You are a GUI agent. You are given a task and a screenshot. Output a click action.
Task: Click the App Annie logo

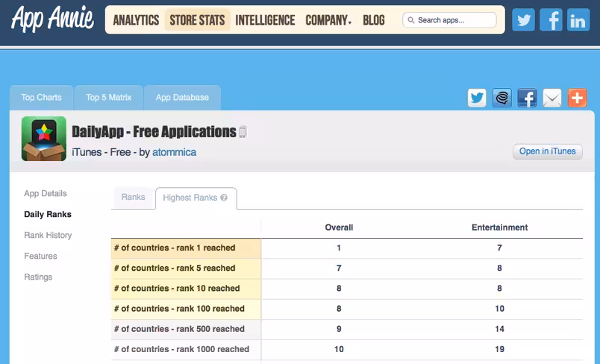pos(52,19)
